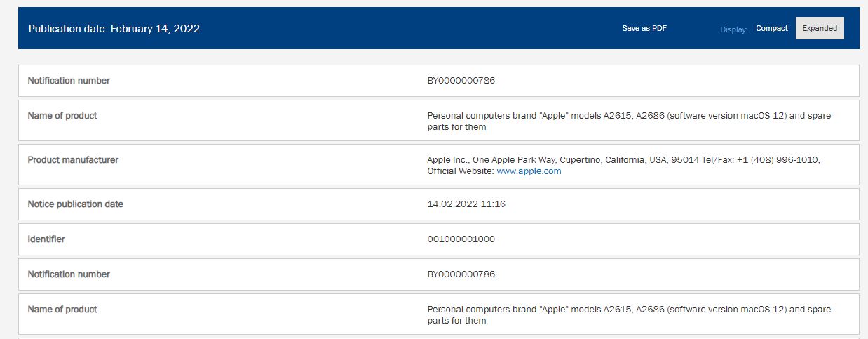Switch display to Compact view
This screenshot has width=868, height=339.
tap(772, 29)
